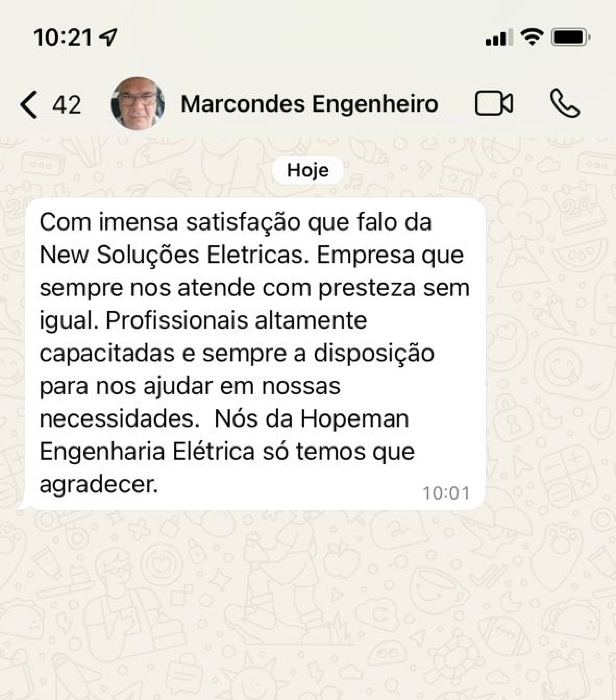The height and width of the screenshot is (700, 616).
Task: Tap the 10:21 status bar clock
Action: (63, 38)
